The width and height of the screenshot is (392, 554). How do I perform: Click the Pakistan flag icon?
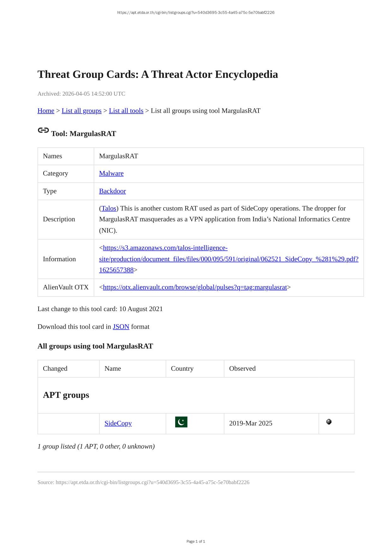pos(181,422)
